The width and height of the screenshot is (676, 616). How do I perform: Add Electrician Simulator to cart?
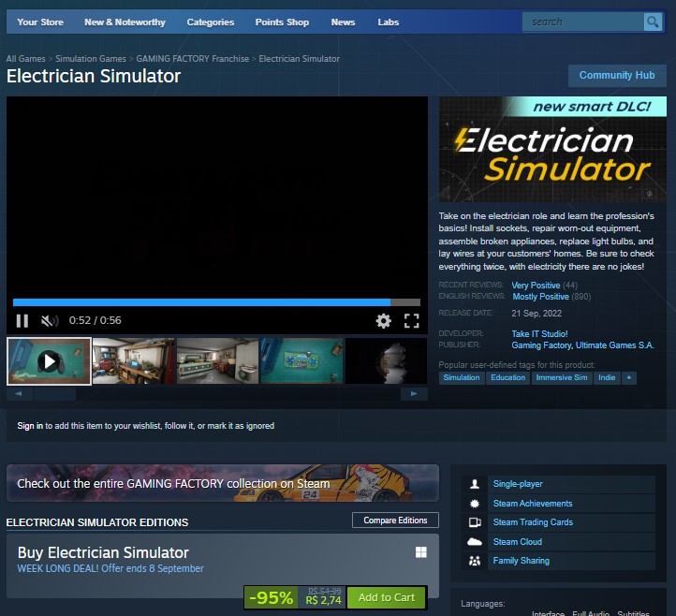[387, 597]
